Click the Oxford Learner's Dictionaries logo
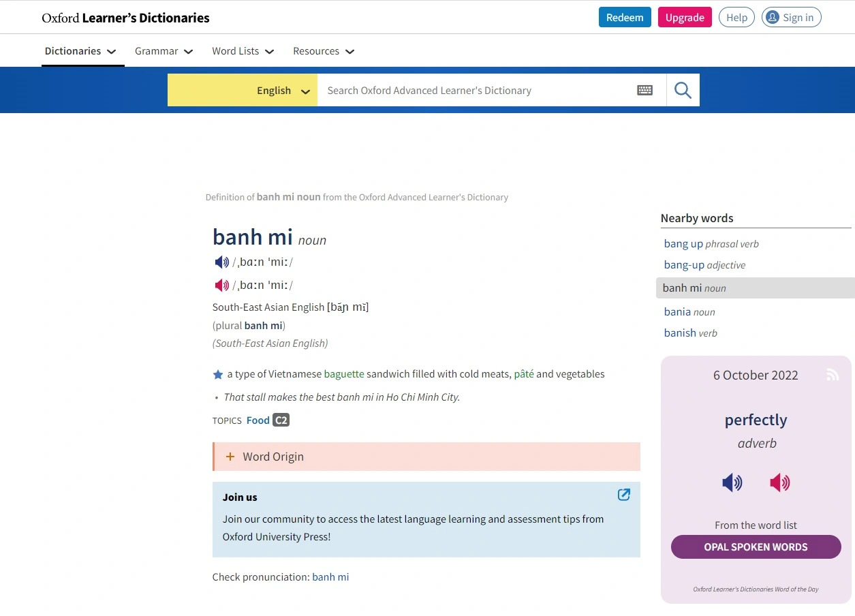 125,17
